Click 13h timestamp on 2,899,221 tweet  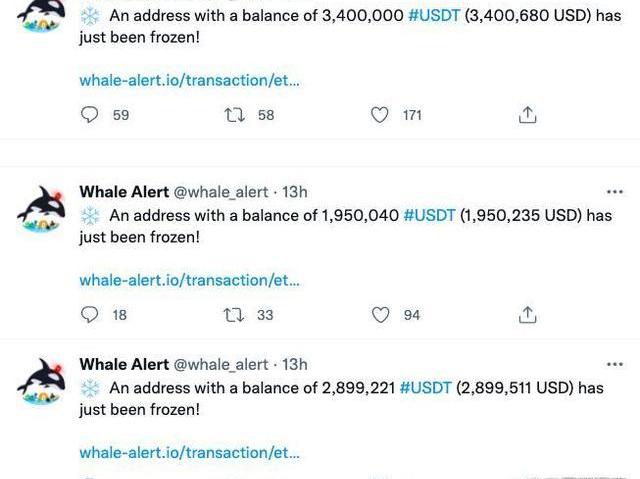click(295, 365)
